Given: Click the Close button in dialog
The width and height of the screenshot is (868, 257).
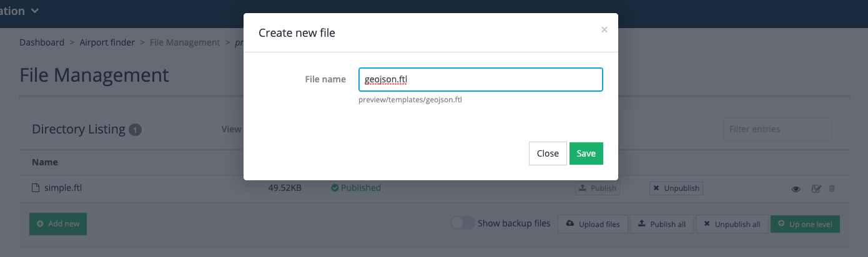Looking at the screenshot, I should 548,153.
